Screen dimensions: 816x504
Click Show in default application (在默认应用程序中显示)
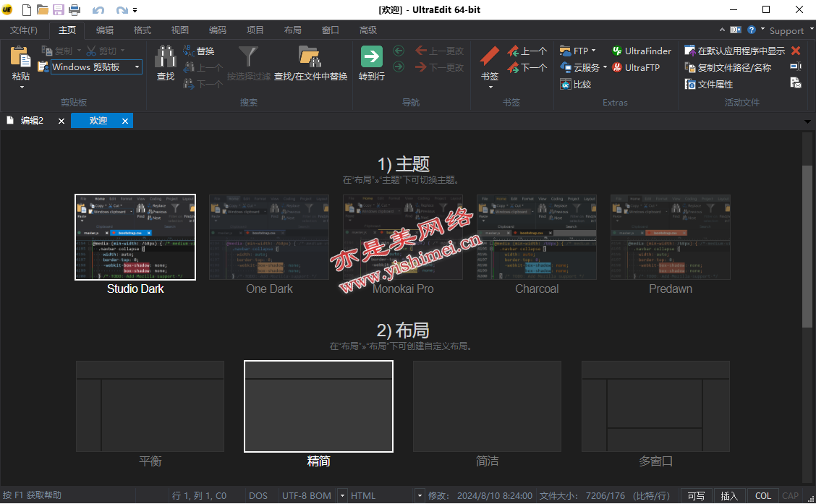point(734,51)
